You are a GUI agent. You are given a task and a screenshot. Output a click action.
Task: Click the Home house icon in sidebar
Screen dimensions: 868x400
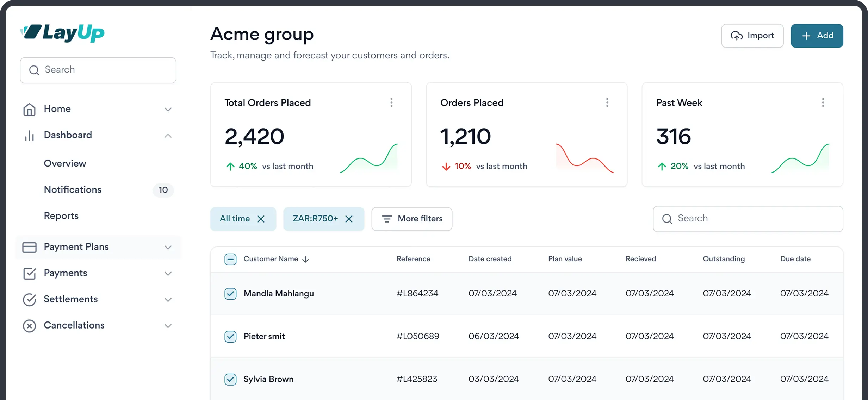tap(29, 109)
